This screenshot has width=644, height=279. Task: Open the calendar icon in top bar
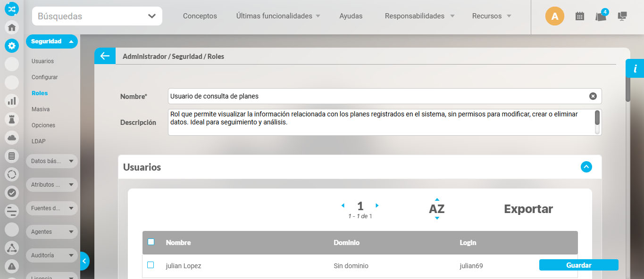pos(580,16)
